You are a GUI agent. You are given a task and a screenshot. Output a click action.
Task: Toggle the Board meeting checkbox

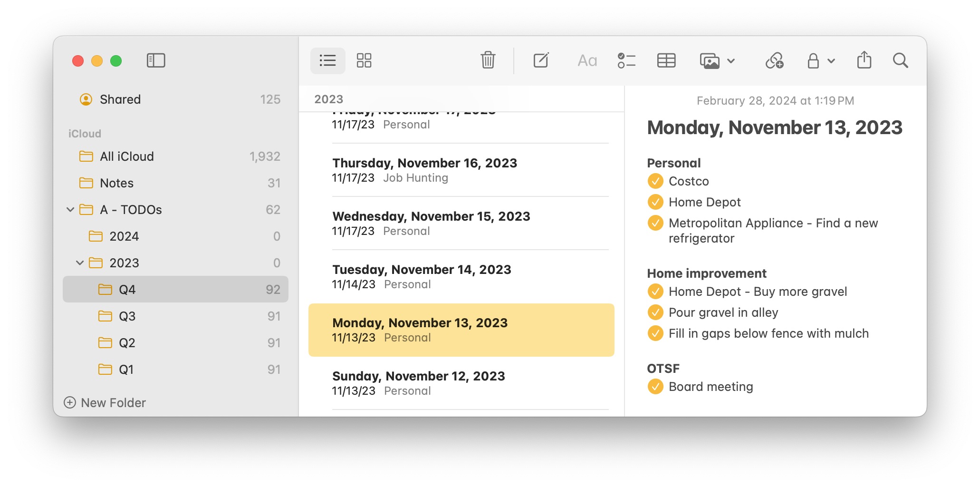[654, 387]
